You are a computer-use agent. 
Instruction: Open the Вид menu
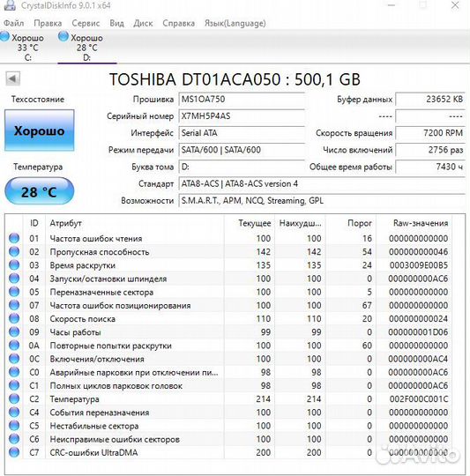coord(116,23)
